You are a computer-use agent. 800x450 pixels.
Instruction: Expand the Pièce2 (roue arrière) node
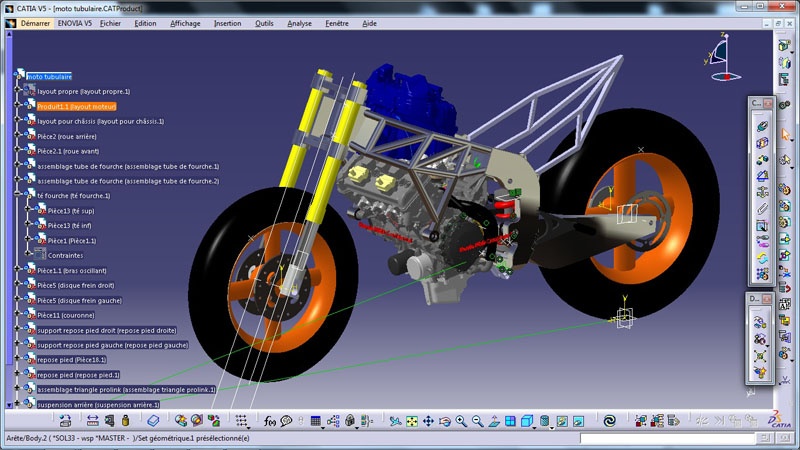pyautogui.click(x=18, y=136)
